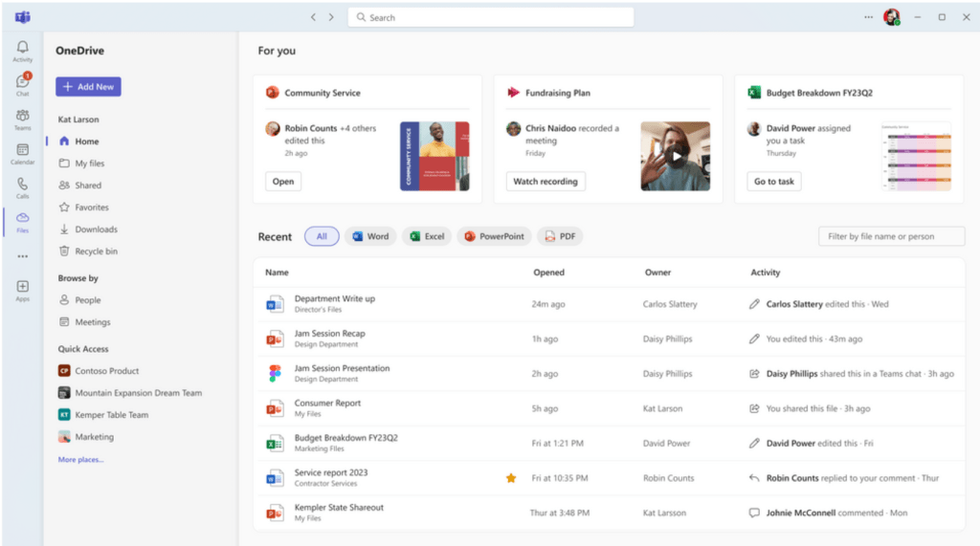Screen dimensions: 980x546
Task: Click the Mountain Expansion Dream Team icon
Action: point(64,392)
